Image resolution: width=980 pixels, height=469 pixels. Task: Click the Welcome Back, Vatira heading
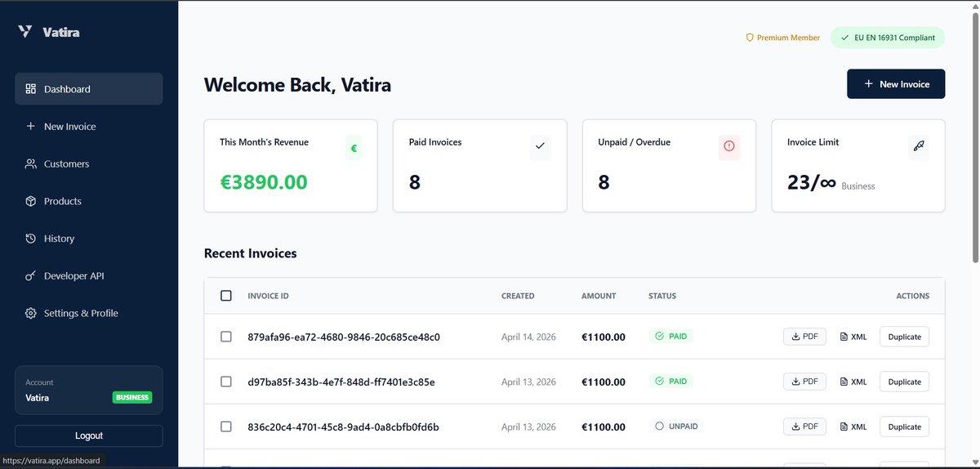click(297, 85)
